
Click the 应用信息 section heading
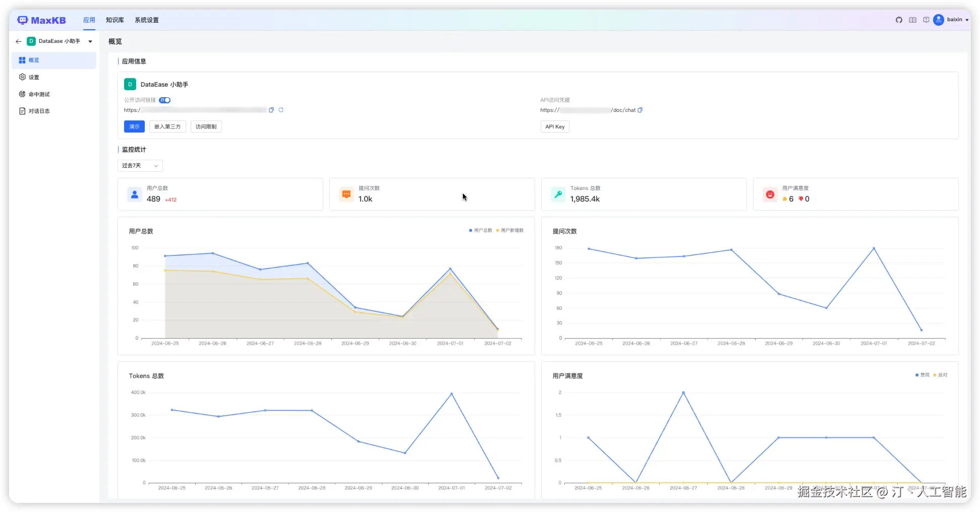coord(134,61)
